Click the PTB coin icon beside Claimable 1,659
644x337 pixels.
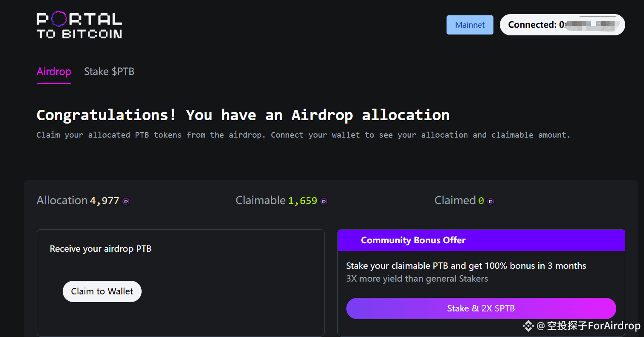tap(324, 201)
